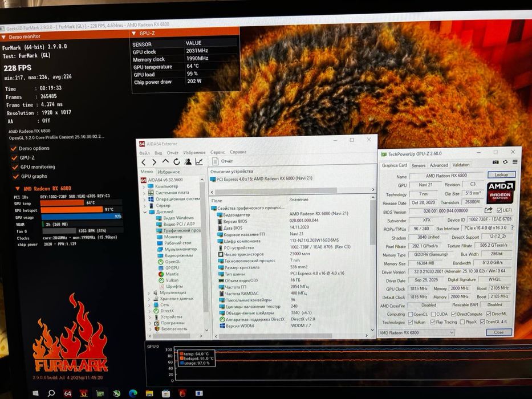The height and width of the screenshot is (399, 532).
Task: Click the GPU-Z Name field AMD Radeon RX 6800
Action: pos(446,176)
